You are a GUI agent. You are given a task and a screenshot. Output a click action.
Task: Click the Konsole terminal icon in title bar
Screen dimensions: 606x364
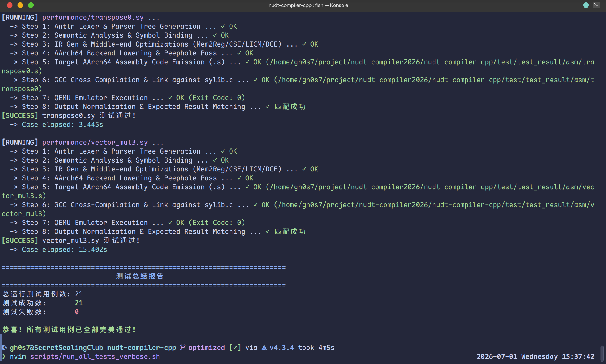(x=596, y=5)
